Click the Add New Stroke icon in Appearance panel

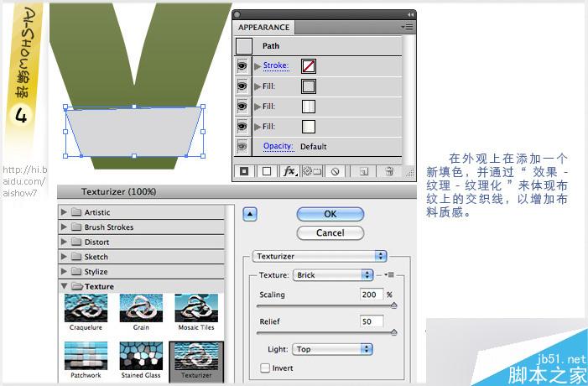coord(244,171)
